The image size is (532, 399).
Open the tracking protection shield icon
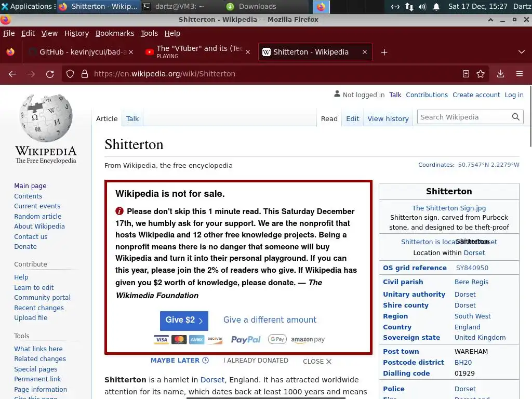pos(70,74)
